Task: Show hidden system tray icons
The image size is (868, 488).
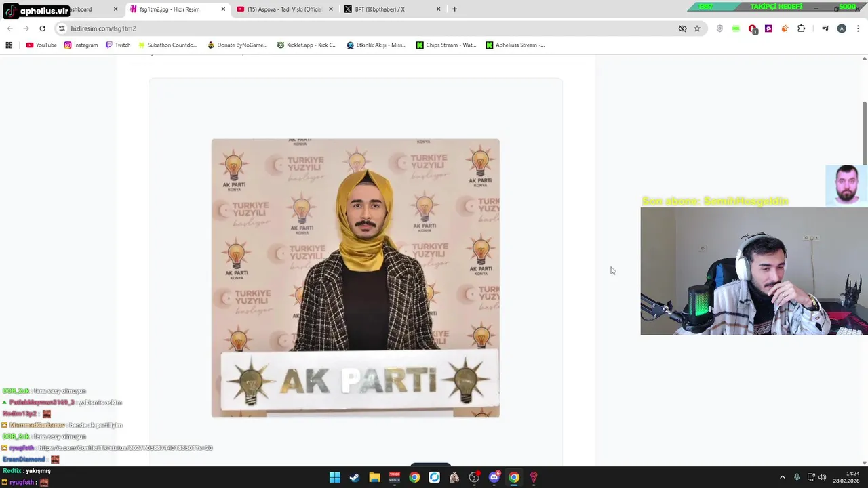Action: point(782,477)
